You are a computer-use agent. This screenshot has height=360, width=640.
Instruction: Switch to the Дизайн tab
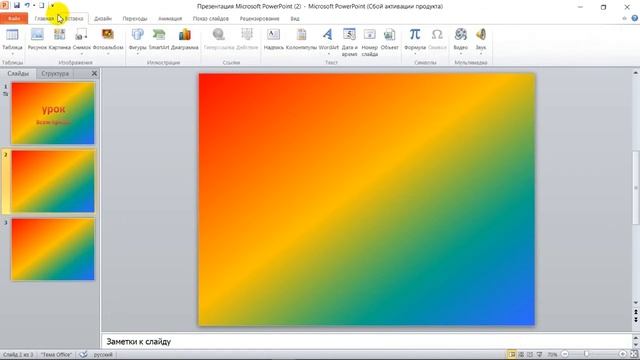point(103,18)
